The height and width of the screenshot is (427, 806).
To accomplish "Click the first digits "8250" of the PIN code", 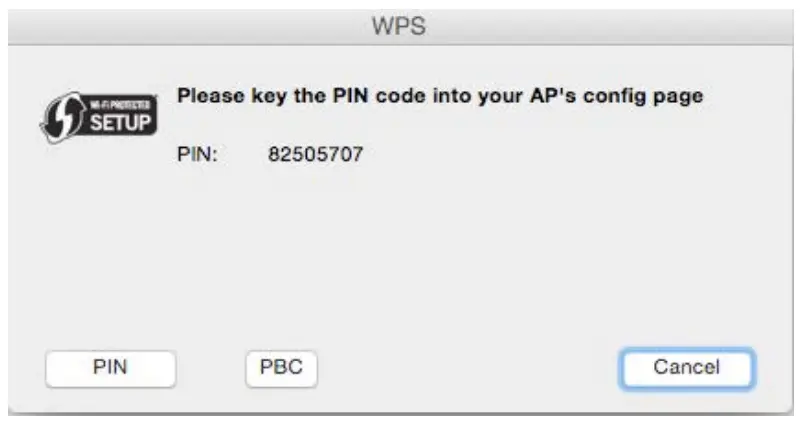I will (x=292, y=155).
